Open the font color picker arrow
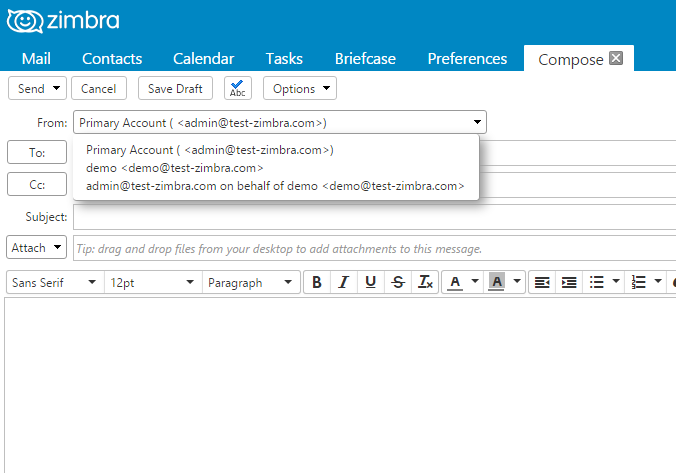The height and width of the screenshot is (473, 676). 475,282
